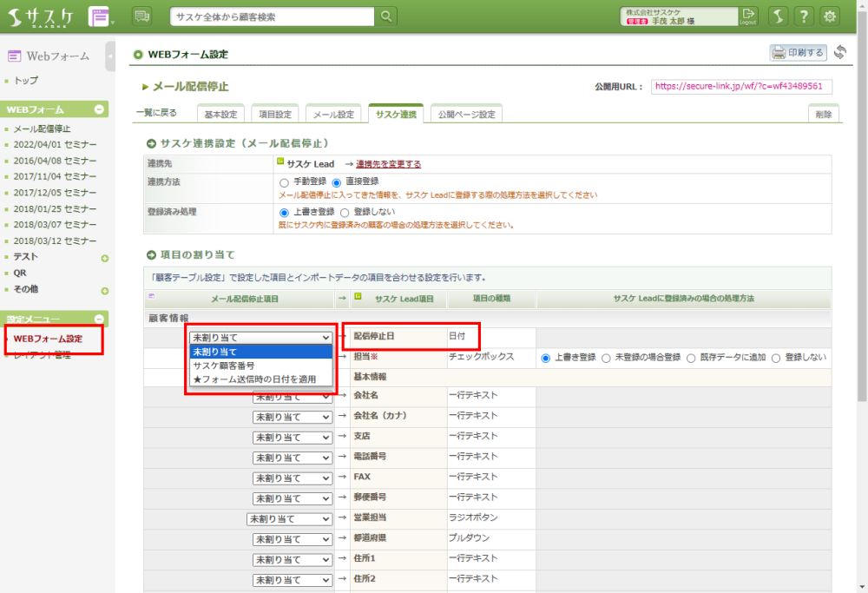Image resolution: width=868 pixels, height=593 pixels.
Task: Open the help question mark icon
Action: 804,16
